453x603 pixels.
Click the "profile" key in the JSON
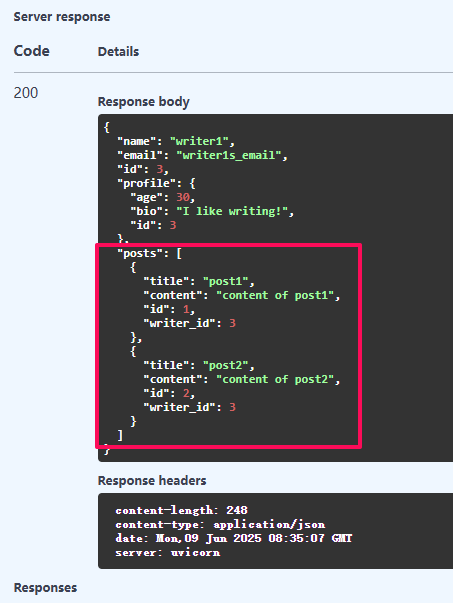pyautogui.click(x=146, y=183)
